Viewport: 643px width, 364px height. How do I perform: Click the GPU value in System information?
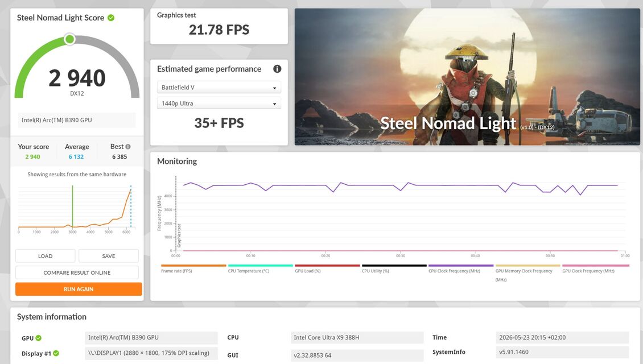(151, 337)
